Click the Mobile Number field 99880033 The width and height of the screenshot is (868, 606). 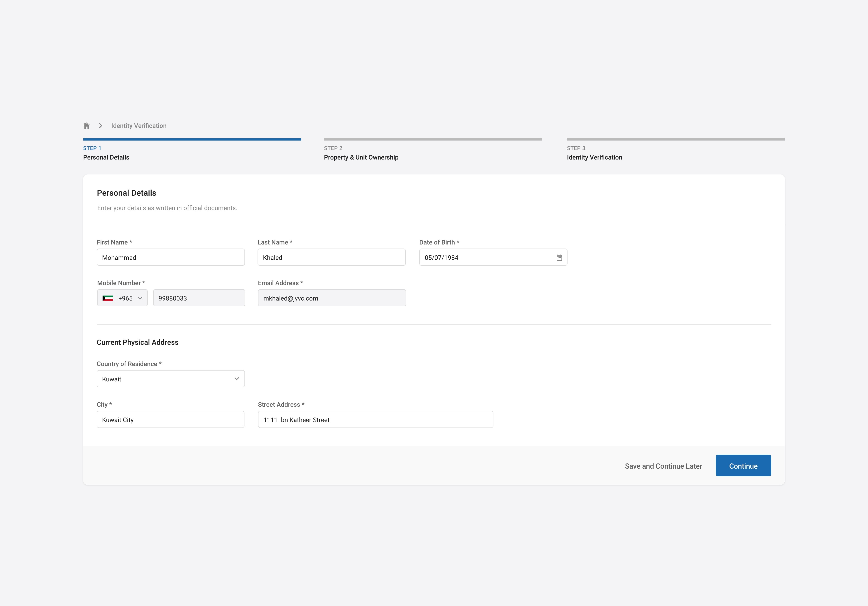[x=199, y=298]
